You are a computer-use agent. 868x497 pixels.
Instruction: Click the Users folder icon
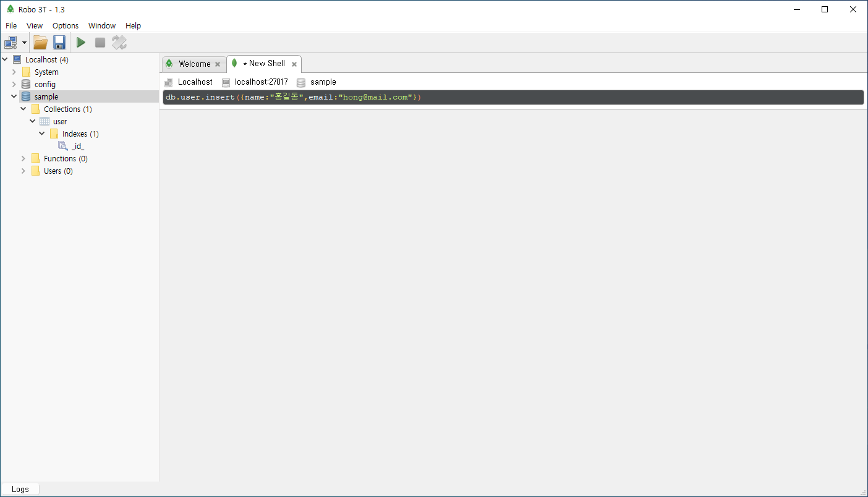(35, 171)
